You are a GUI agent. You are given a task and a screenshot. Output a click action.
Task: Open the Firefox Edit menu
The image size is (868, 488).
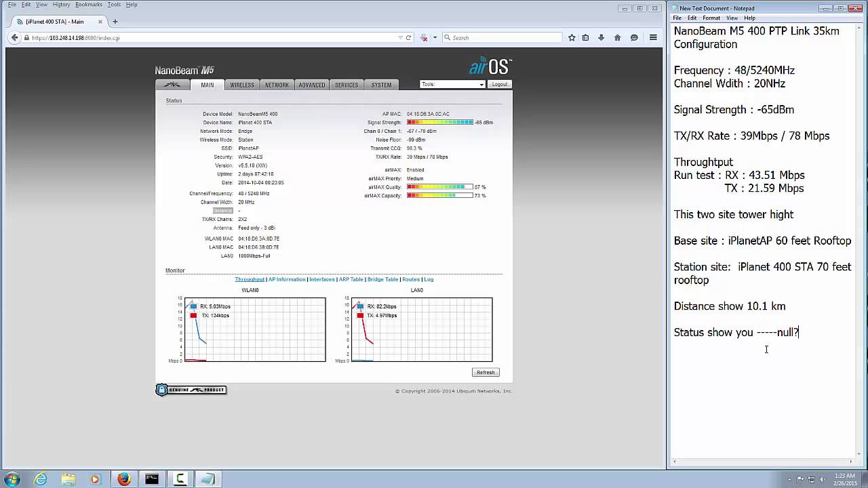[26, 5]
